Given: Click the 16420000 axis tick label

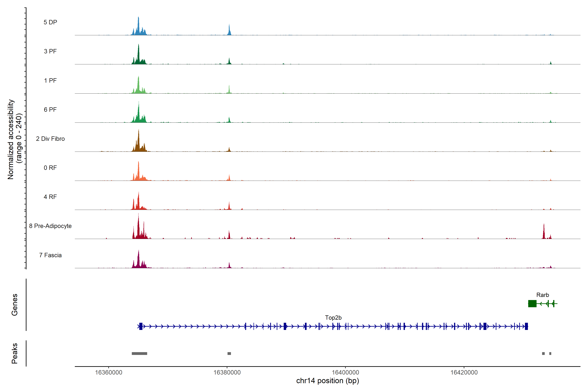Looking at the screenshot, I should pos(464,373).
